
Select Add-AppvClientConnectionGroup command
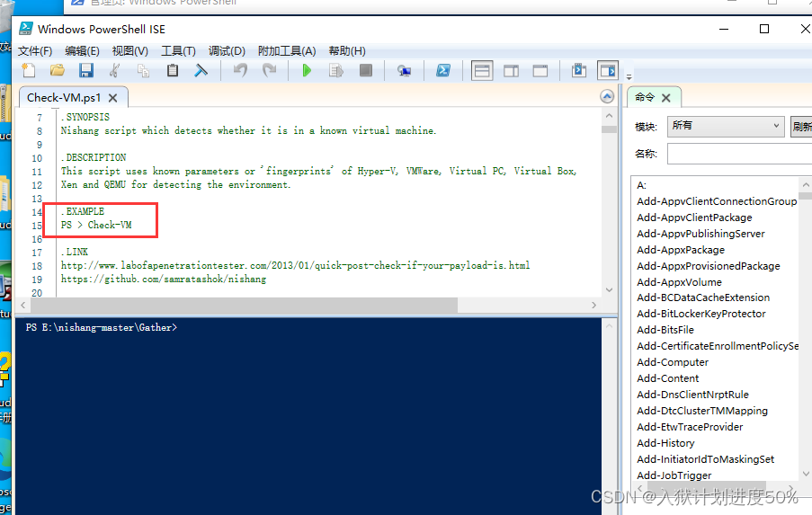click(717, 201)
